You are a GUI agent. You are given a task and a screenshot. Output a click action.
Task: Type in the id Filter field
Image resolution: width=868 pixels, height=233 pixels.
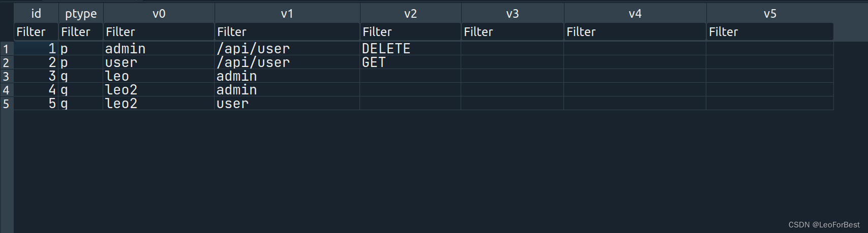36,32
